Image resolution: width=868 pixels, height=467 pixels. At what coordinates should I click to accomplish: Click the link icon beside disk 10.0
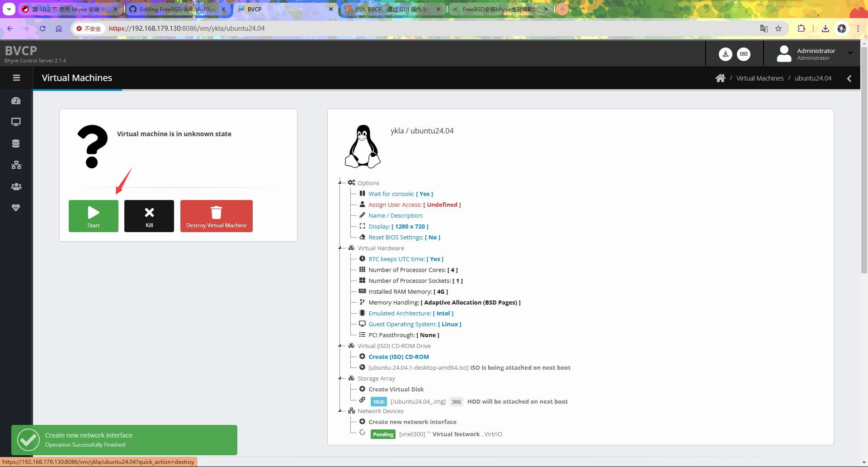362,400
